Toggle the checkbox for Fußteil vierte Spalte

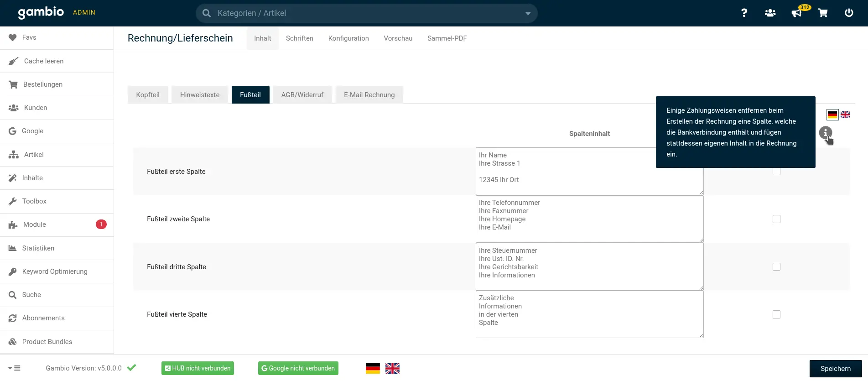click(776, 314)
